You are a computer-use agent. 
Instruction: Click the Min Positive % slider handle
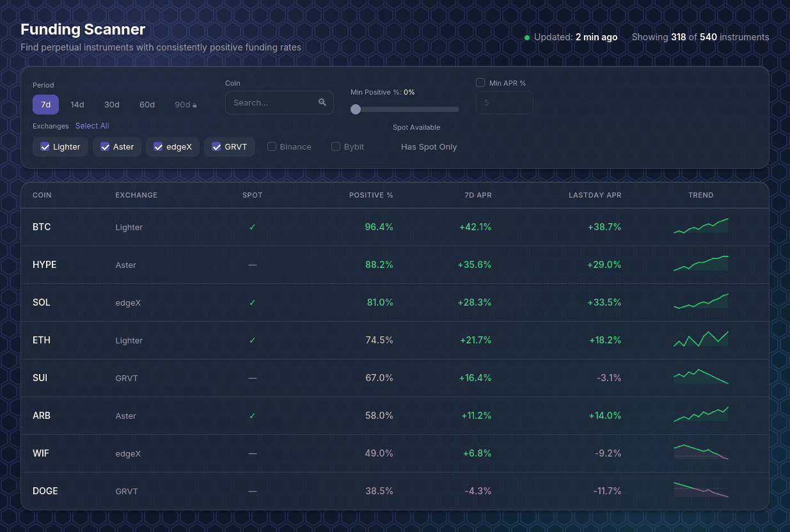(356, 109)
